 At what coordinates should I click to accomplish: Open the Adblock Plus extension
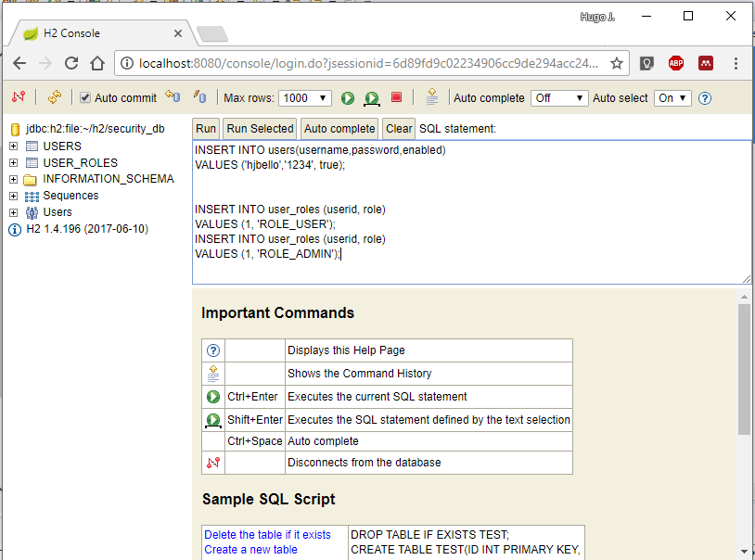(x=675, y=63)
